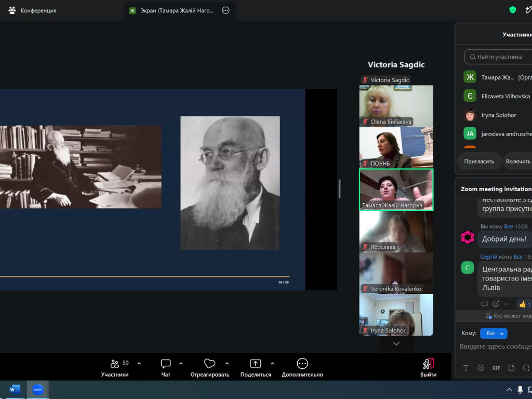This screenshot has height=399, width=532.
Task: Show hidden system tray icons
Action: [x=509, y=390]
